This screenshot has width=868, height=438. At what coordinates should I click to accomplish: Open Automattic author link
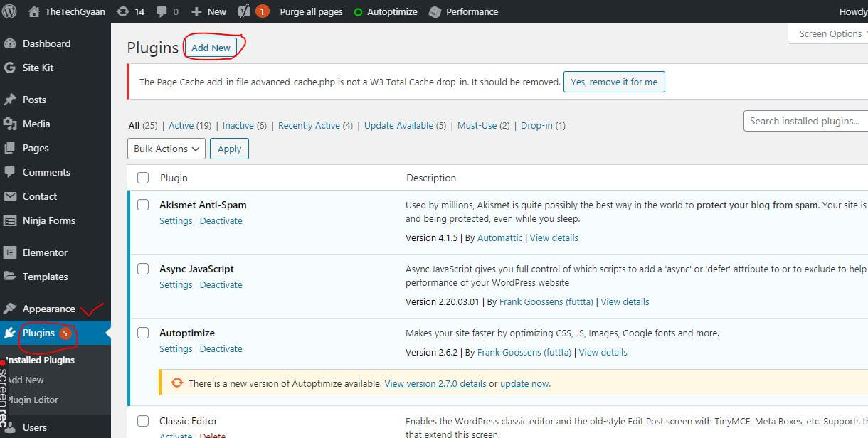pos(500,237)
